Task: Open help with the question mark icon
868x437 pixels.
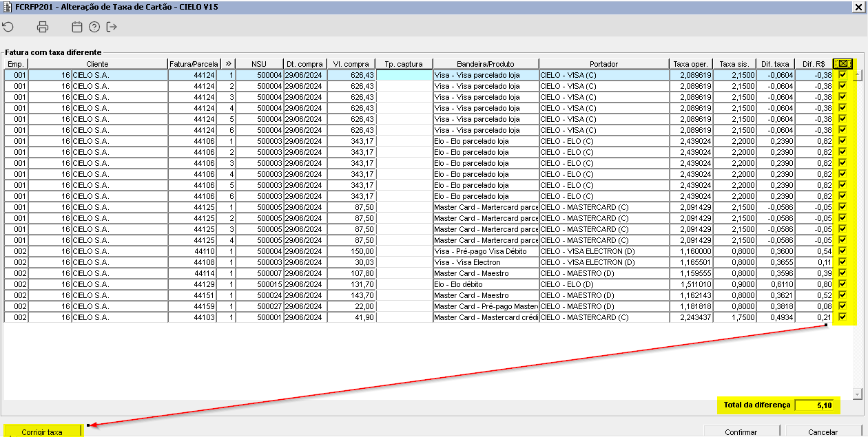Action: [94, 27]
